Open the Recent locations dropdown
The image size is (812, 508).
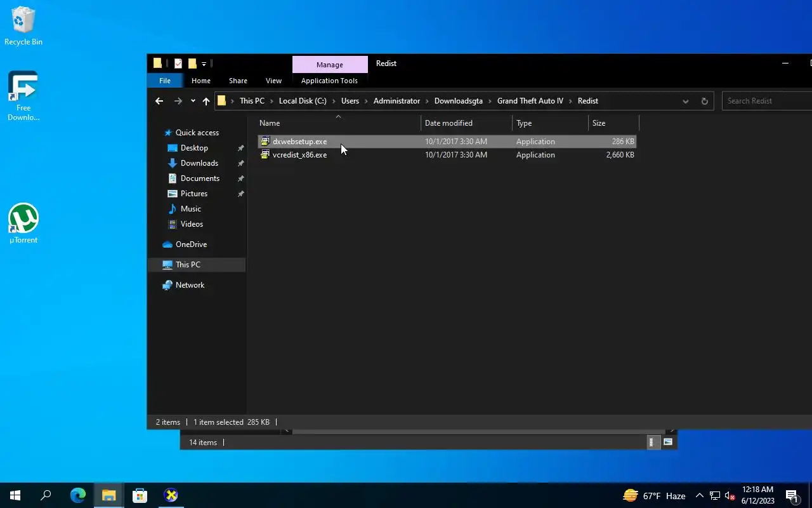tap(193, 101)
